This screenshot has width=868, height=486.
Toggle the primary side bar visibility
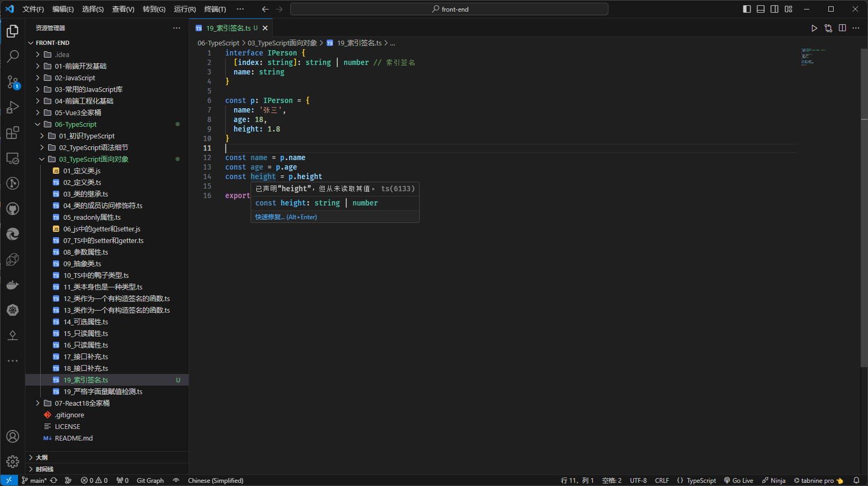point(746,9)
